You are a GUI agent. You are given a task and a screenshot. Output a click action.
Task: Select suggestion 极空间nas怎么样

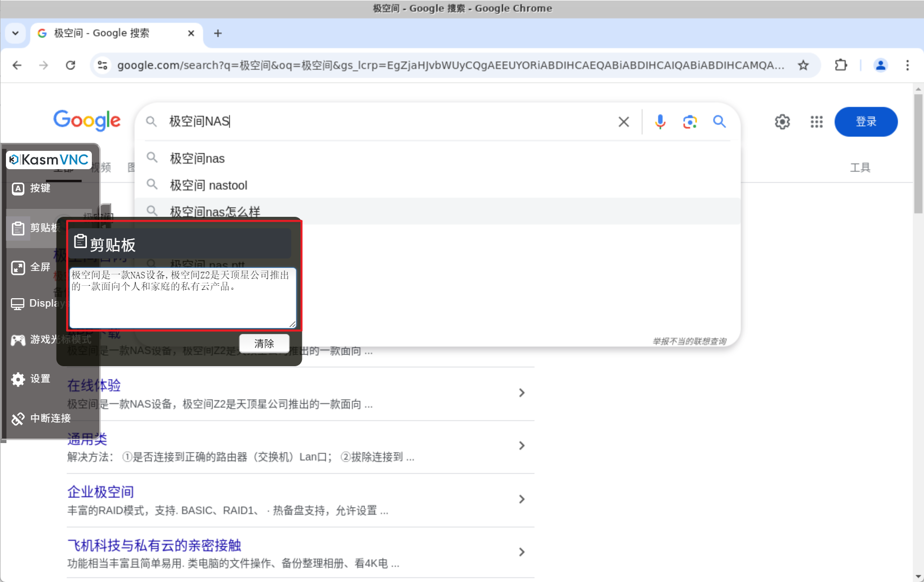[437, 211]
